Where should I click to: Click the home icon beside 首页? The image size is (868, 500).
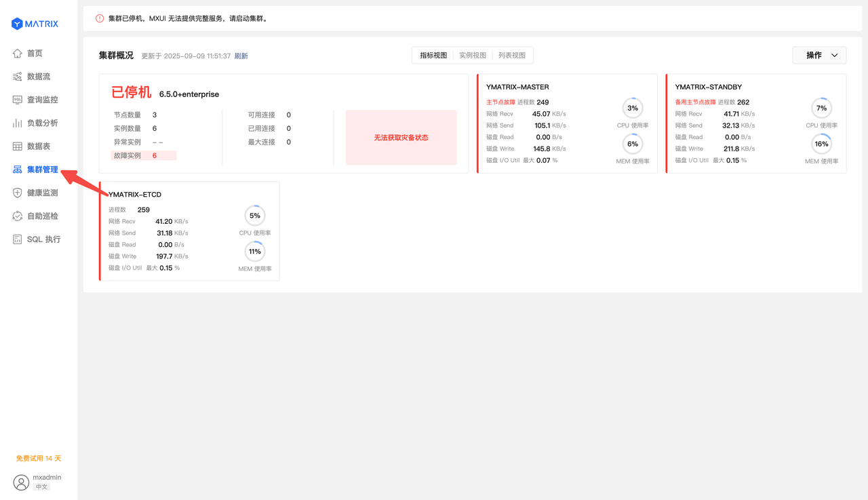coord(18,54)
